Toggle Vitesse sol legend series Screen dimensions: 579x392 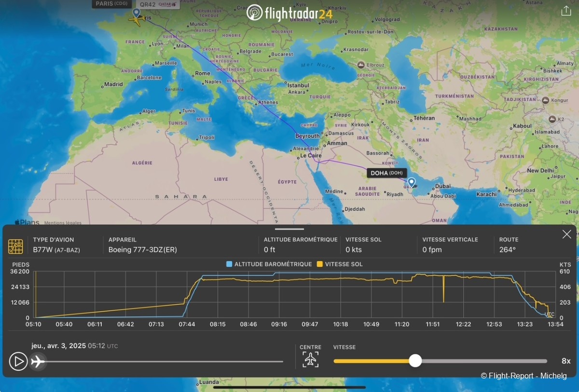[x=340, y=264]
